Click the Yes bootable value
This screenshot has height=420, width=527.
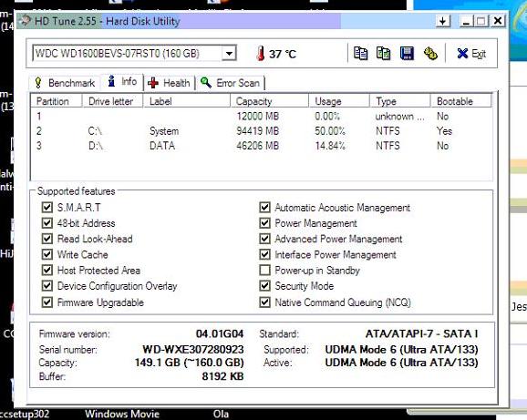click(444, 131)
